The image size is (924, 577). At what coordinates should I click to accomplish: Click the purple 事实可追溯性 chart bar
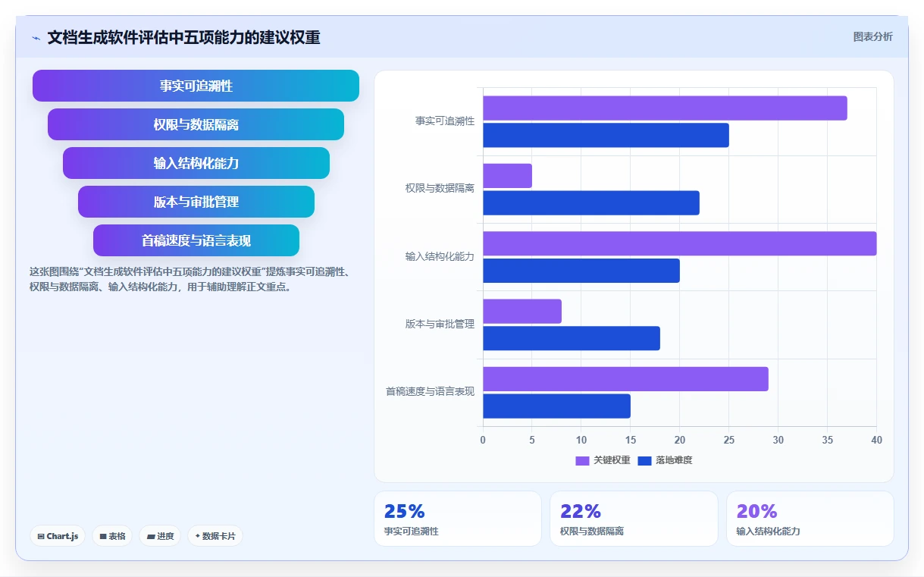click(665, 108)
